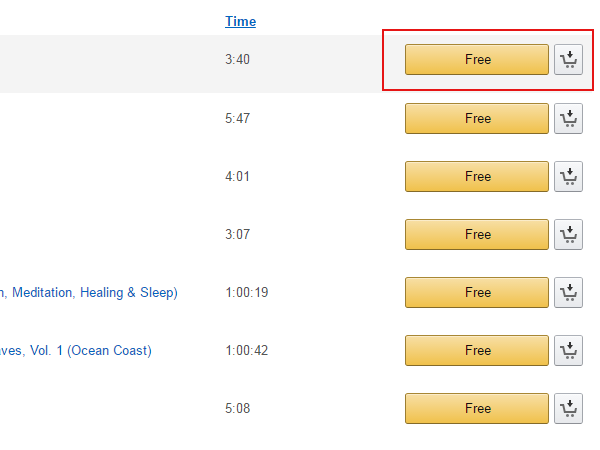
Task: Add the 1:00:19 track to cart
Action: (x=568, y=293)
